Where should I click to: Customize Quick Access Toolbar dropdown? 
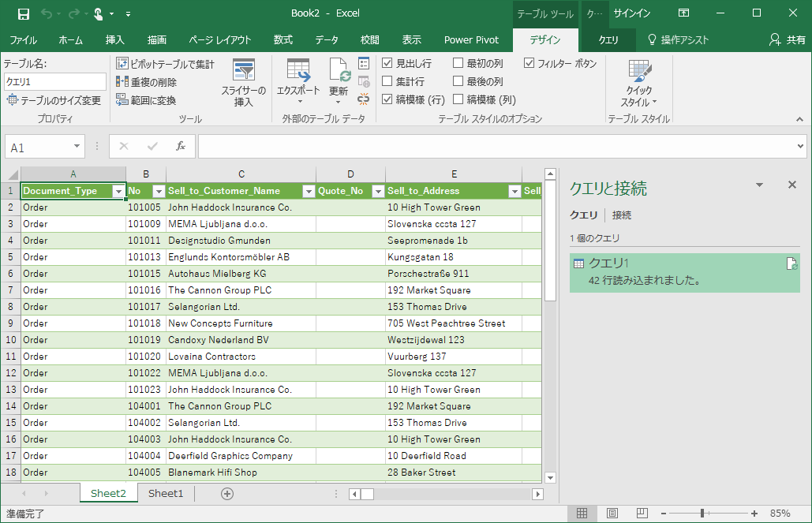[129, 14]
